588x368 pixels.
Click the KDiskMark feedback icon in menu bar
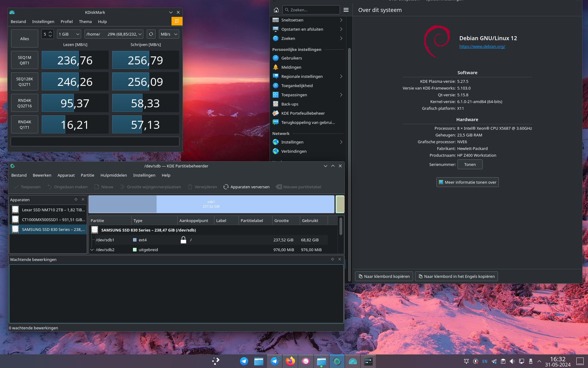(177, 21)
